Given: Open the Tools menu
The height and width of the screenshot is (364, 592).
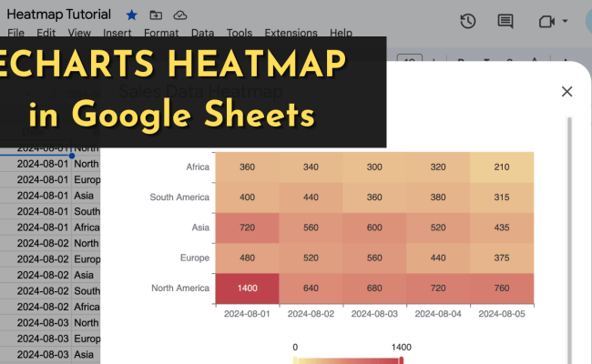Looking at the screenshot, I should pyautogui.click(x=239, y=33).
